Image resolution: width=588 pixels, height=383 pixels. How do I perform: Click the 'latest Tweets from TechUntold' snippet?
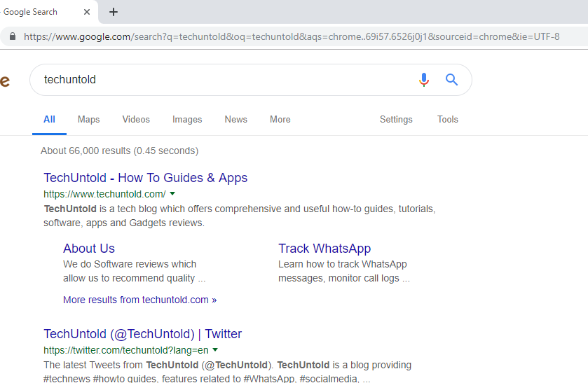[x=227, y=371]
